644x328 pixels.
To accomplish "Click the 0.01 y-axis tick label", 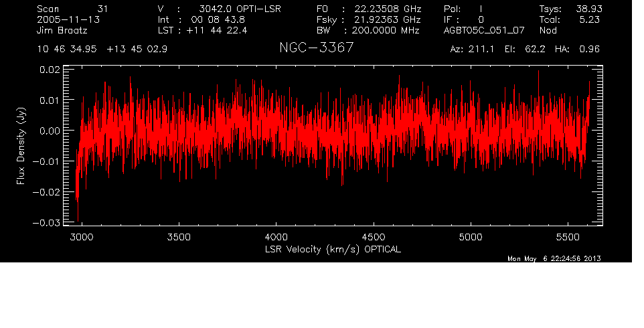I will [x=50, y=100].
